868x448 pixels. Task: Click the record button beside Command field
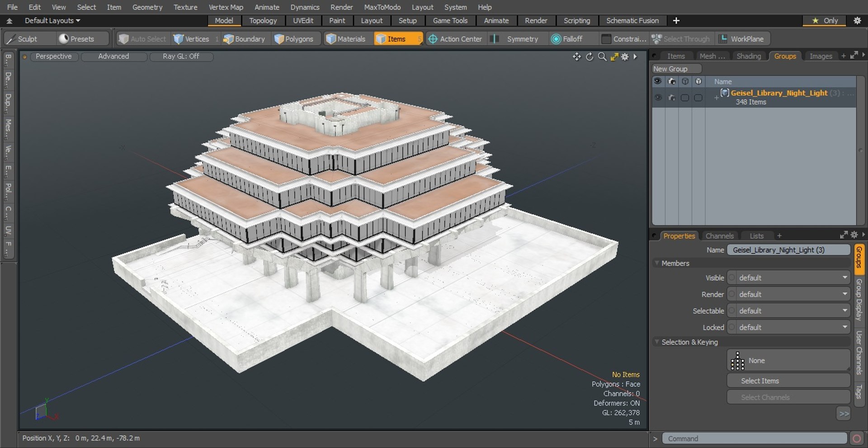tap(856, 439)
